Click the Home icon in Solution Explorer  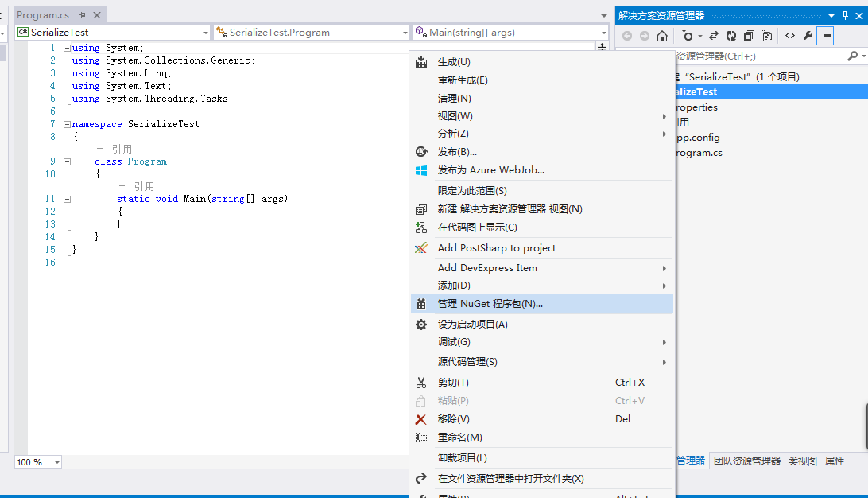coord(661,36)
